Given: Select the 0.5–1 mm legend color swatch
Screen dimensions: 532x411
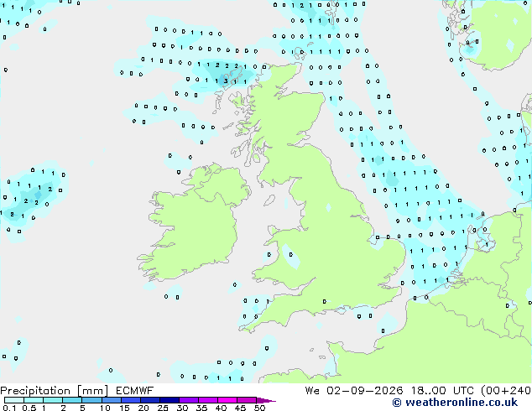Looking at the screenshot, I should [x=34, y=400].
